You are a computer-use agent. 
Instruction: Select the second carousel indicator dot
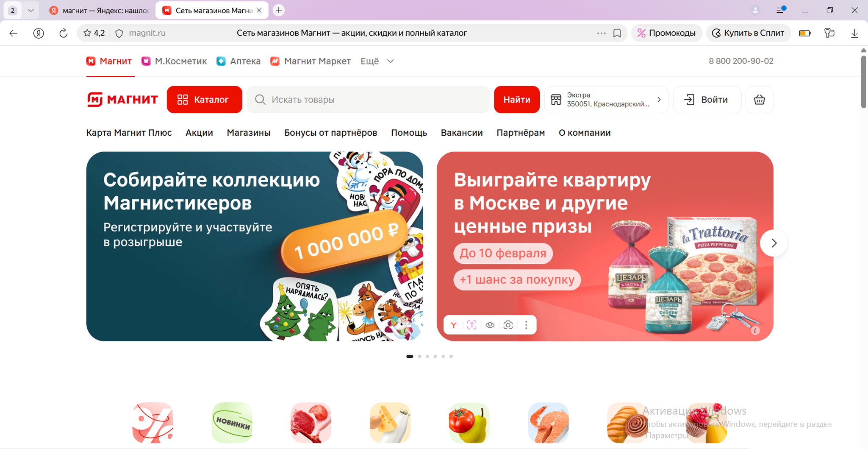[x=419, y=357]
